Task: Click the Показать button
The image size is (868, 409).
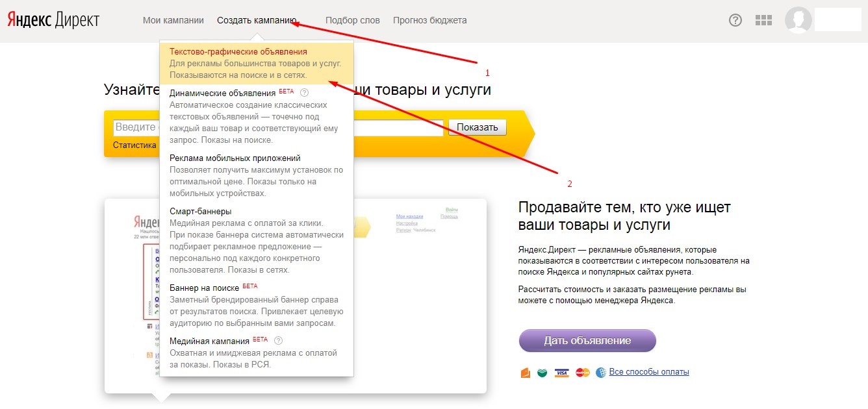Action: [478, 127]
